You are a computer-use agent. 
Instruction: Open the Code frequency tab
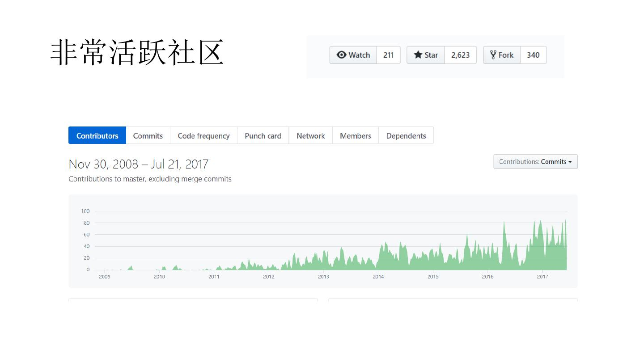click(203, 135)
